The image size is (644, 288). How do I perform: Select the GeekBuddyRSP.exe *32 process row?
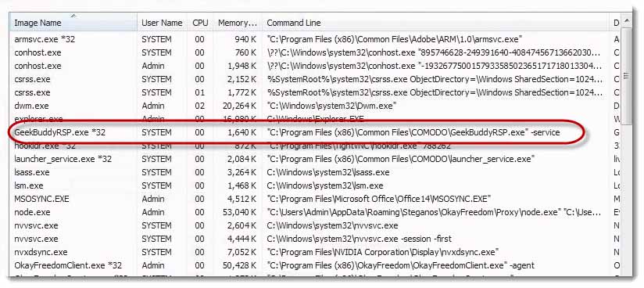pyautogui.click(x=310, y=132)
